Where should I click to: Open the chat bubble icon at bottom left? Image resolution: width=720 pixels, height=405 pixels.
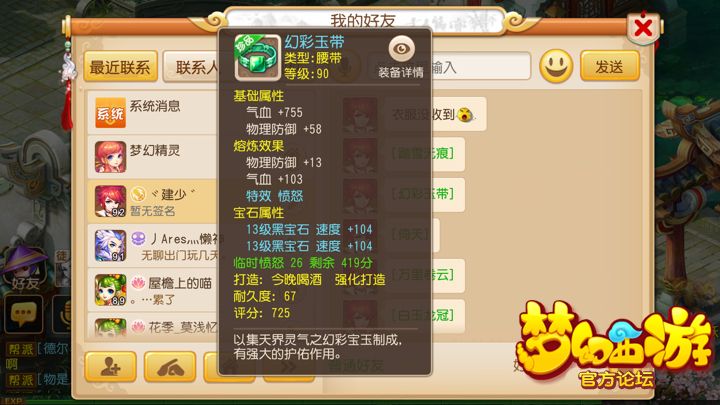tap(24, 315)
